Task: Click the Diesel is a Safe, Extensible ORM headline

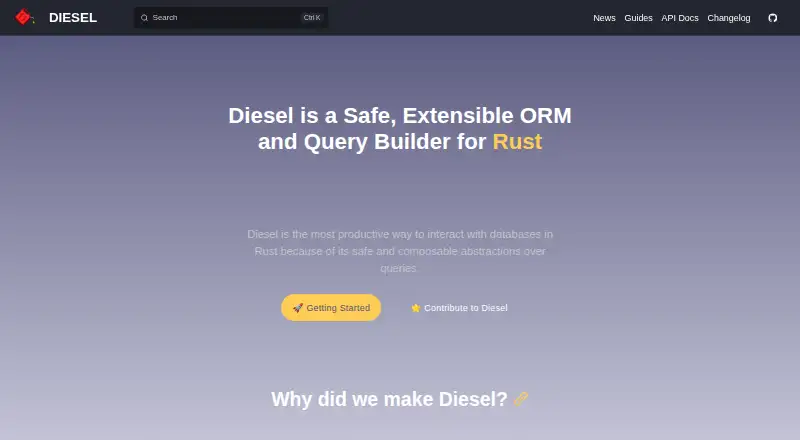Action: [x=400, y=129]
